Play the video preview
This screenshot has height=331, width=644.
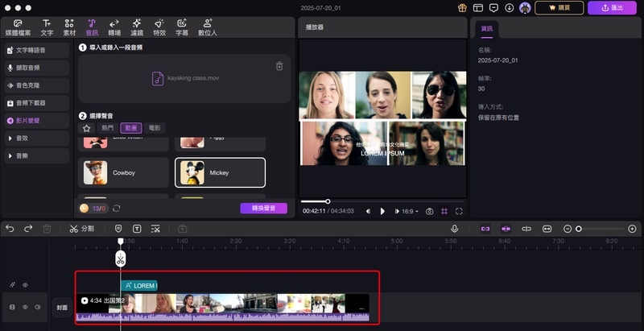tap(382, 211)
